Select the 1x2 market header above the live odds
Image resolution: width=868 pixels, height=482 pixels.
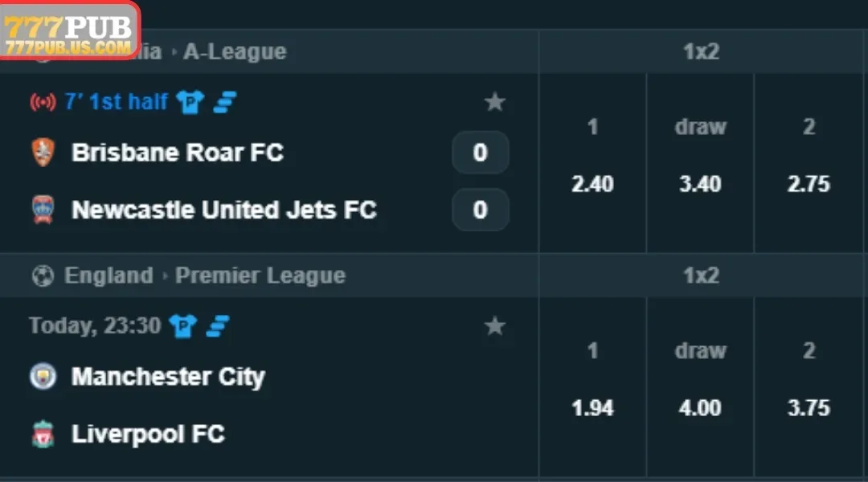pyautogui.click(x=699, y=51)
